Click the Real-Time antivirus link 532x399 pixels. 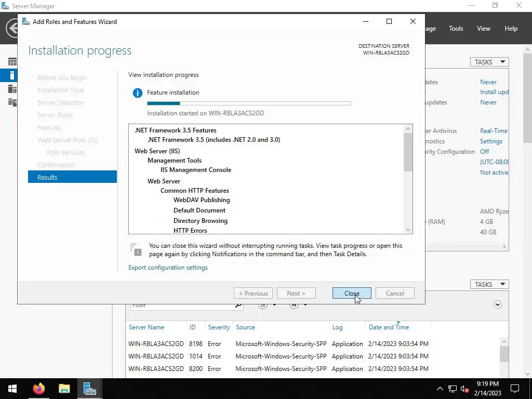[x=494, y=130]
